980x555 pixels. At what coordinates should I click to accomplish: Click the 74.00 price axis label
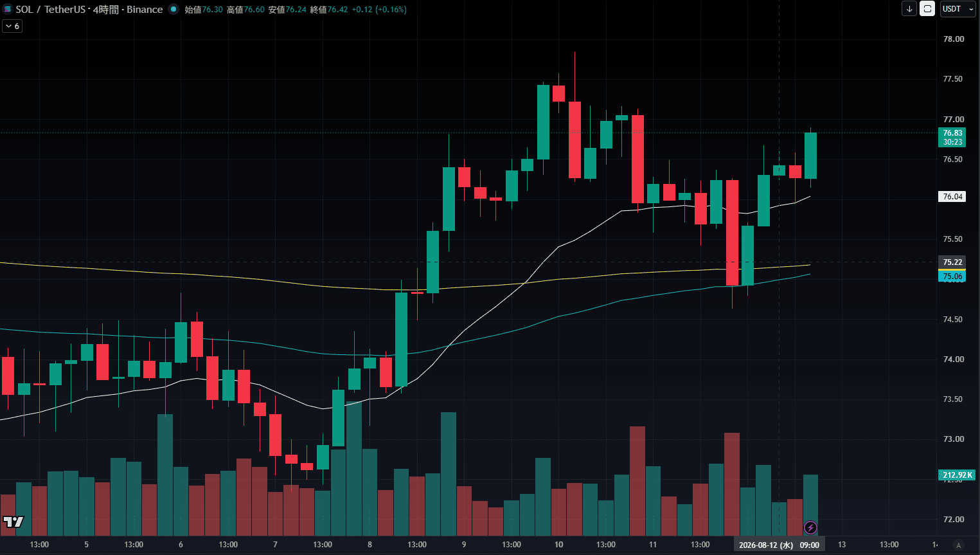(953, 359)
